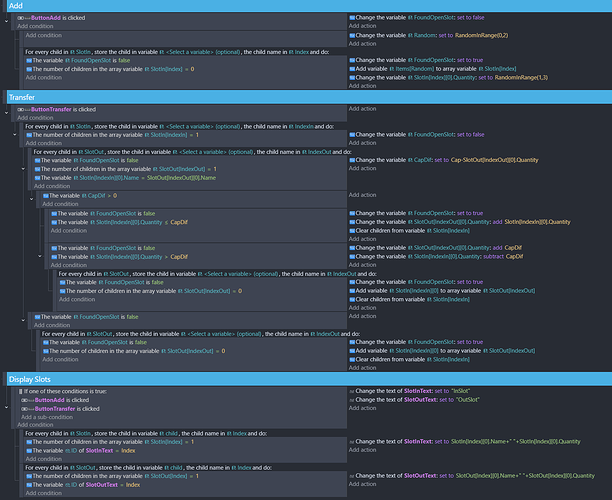Click variable icon of CapDif > 0 condition
612x500 pixels.
click(x=45, y=196)
